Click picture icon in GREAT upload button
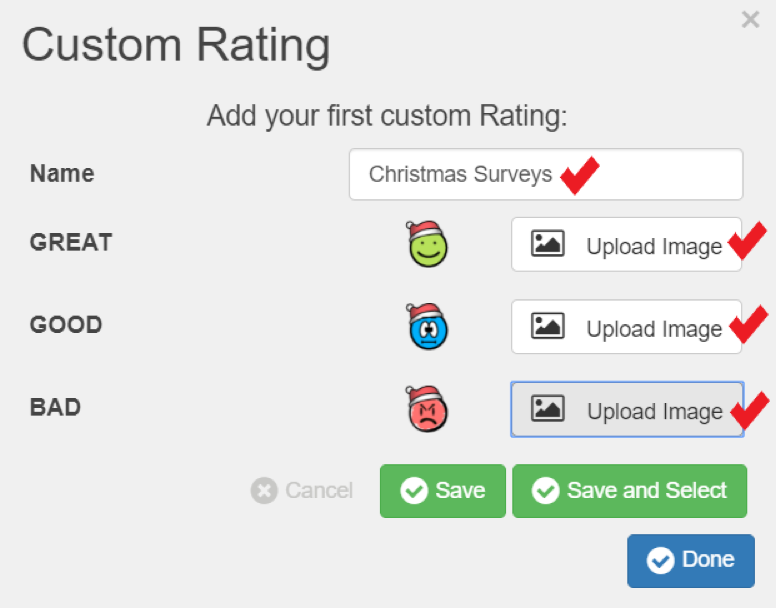The width and height of the screenshot is (776, 608). point(547,243)
